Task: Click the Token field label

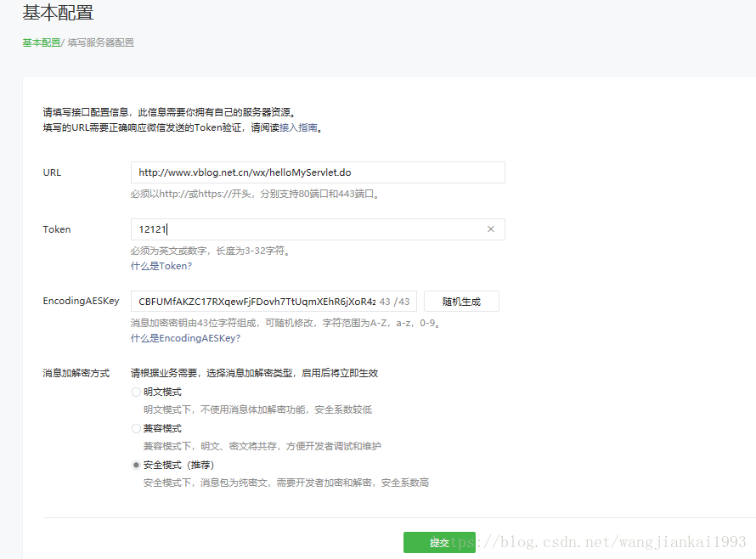Action: (57, 229)
